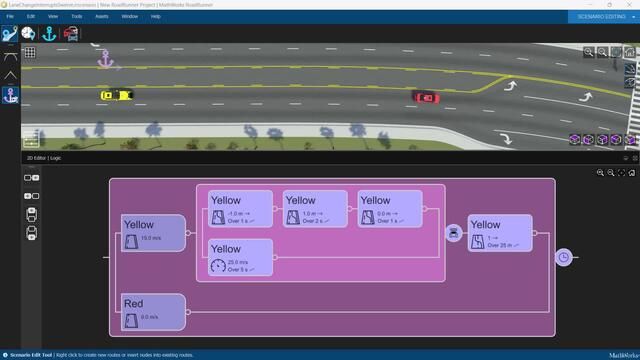Viewport: 640px width, 360px height.
Task: Select the red and blue vehicles tool icon
Action: tap(71, 33)
